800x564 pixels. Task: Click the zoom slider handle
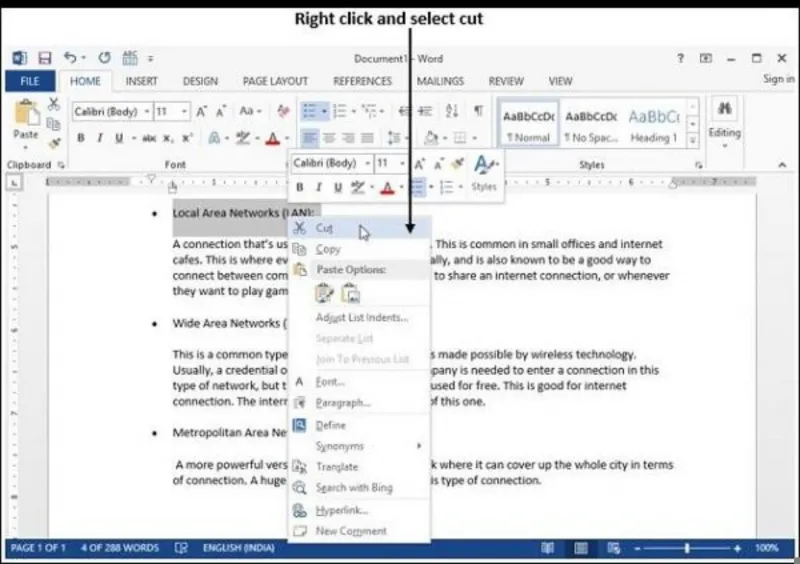687,548
